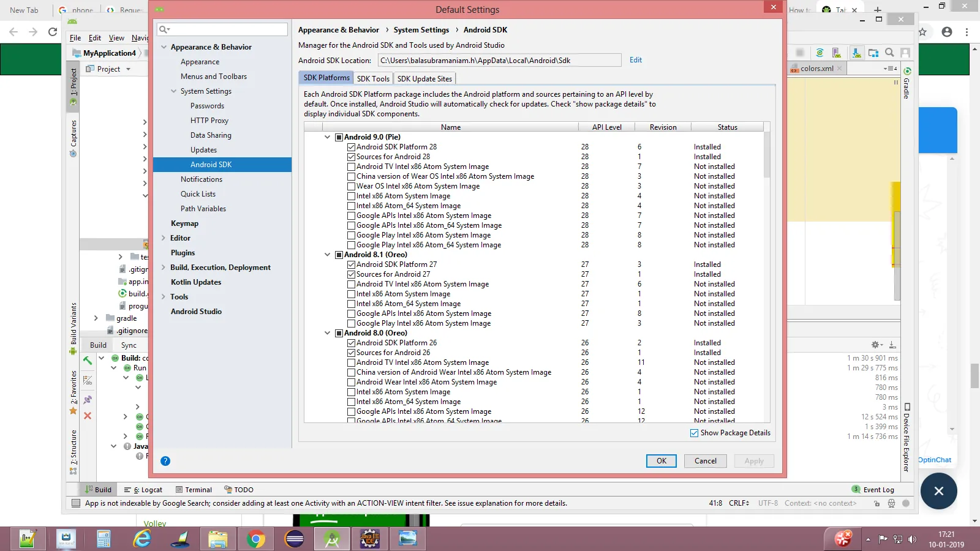Click OK in Default Settings dialog
The height and width of the screenshot is (551, 980).
(x=661, y=461)
